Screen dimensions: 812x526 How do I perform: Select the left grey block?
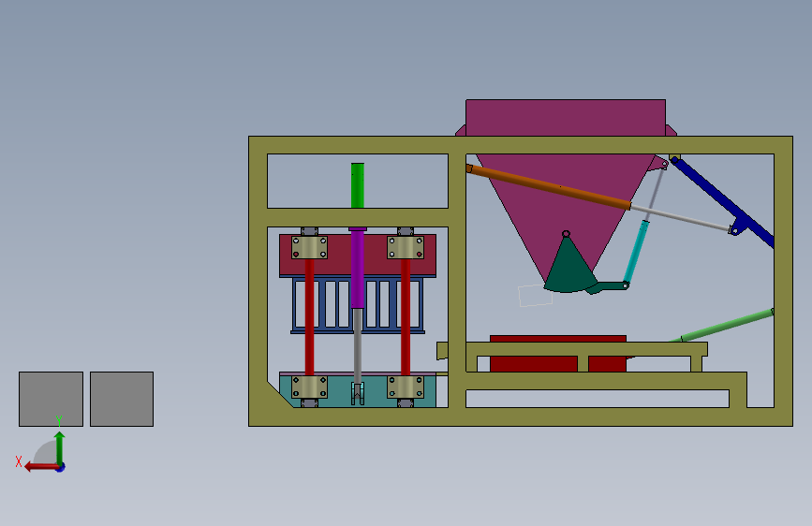click(51, 399)
